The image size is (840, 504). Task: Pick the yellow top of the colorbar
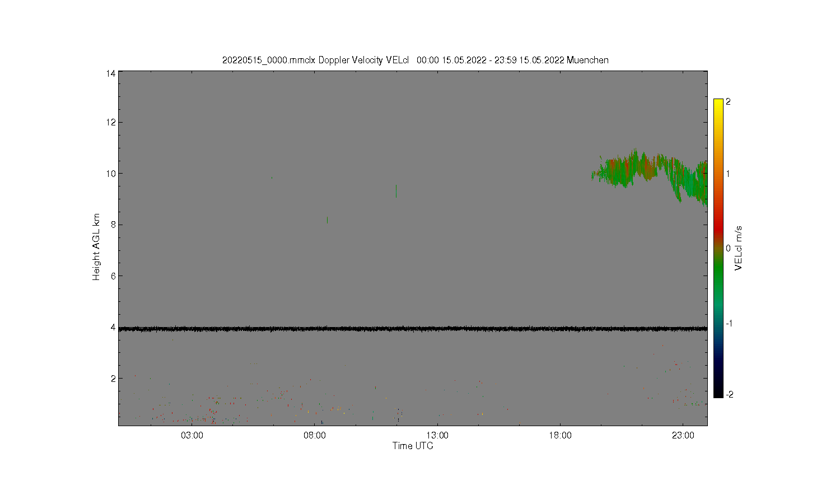click(718, 106)
